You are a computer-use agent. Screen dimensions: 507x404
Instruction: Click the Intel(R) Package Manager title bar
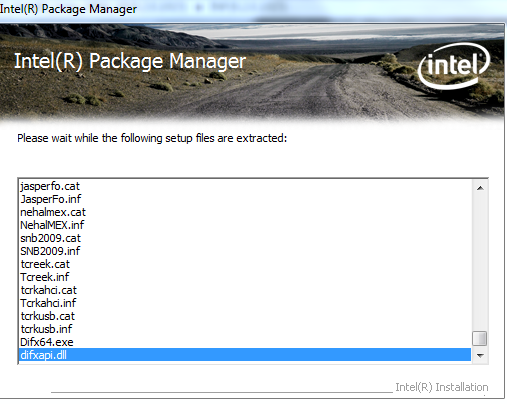click(253, 9)
